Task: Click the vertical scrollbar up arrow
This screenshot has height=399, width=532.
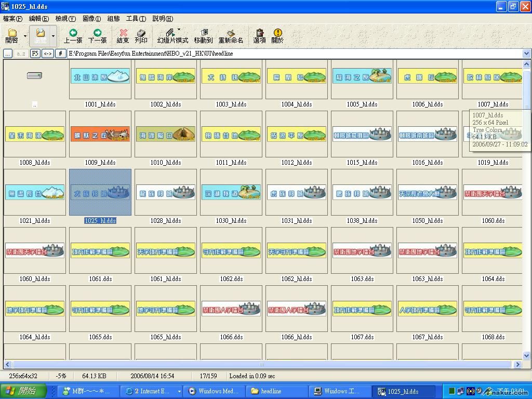Action: coord(526,64)
